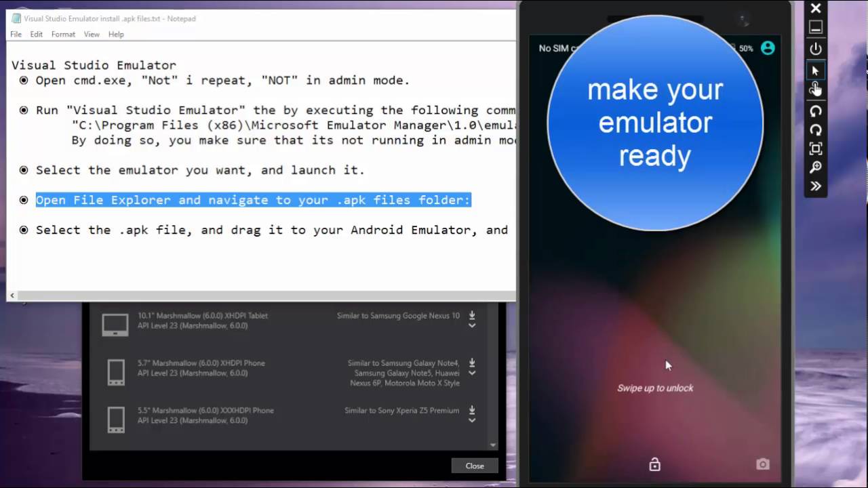The height and width of the screenshot is (488, 868).
Task: Rotate the emulator right
Action: point(816,130)
